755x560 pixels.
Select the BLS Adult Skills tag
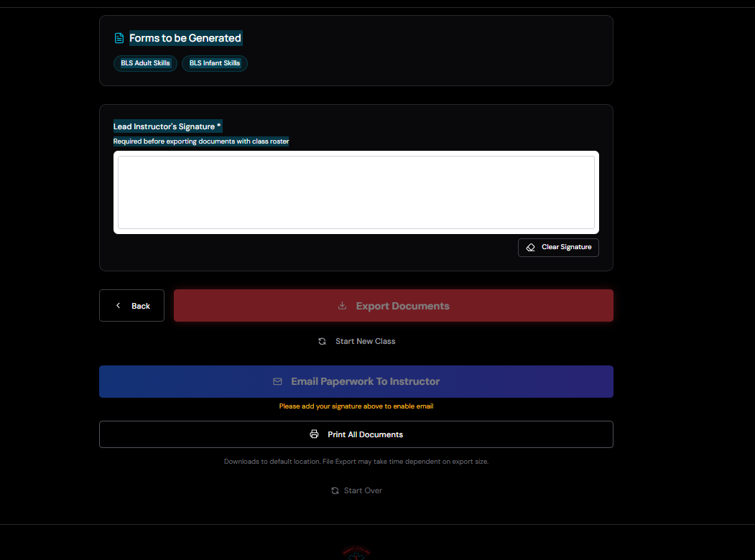point(145,63)
